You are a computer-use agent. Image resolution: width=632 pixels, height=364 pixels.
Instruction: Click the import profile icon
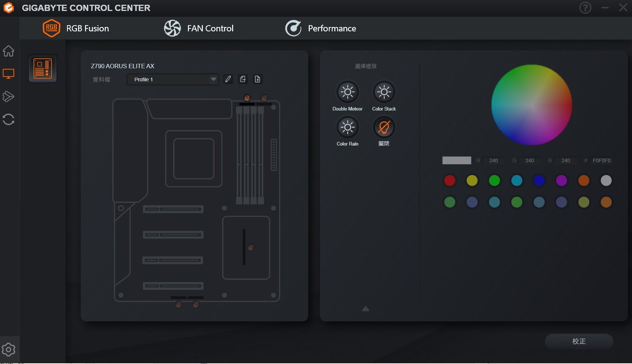tap(258, 79)
